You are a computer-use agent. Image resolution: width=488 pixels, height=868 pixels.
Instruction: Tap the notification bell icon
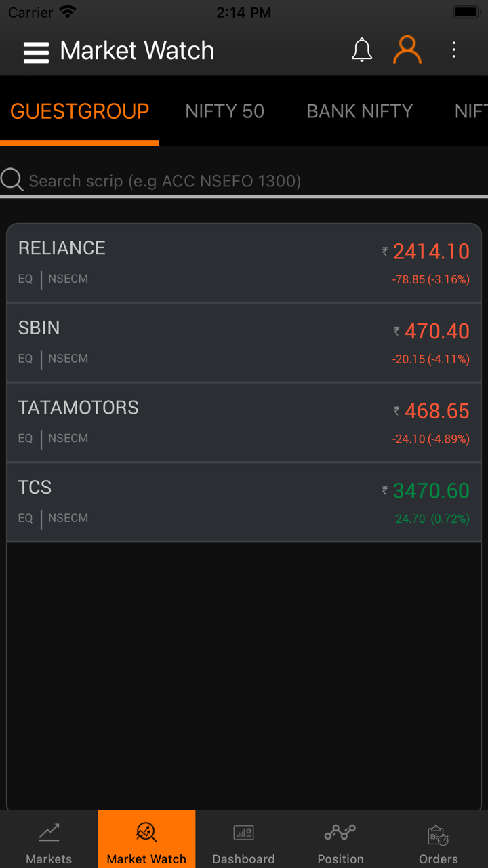tap(362, 50)
